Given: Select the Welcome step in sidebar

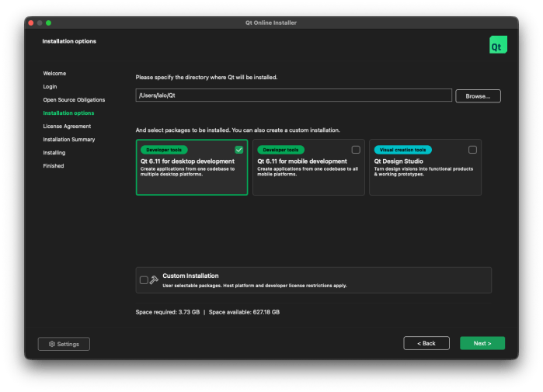Looking at the screenshot, I should pyautogui.click(x=54, y=73).
